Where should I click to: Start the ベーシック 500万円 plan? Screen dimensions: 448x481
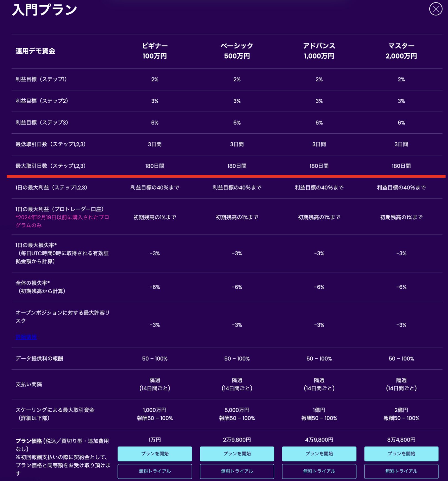pyautogui.click(x=237, y=454)
